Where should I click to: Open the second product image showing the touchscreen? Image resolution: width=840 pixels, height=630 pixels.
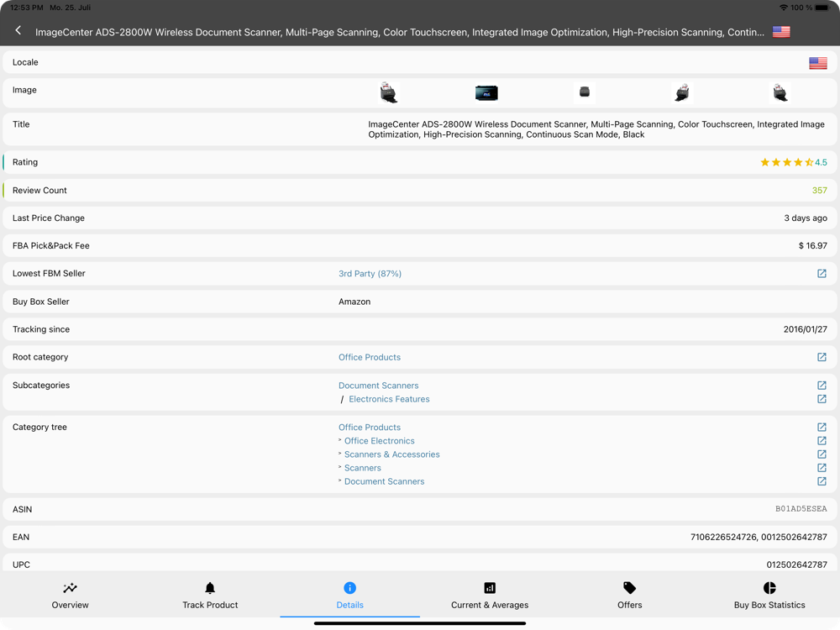click(486, 92)
